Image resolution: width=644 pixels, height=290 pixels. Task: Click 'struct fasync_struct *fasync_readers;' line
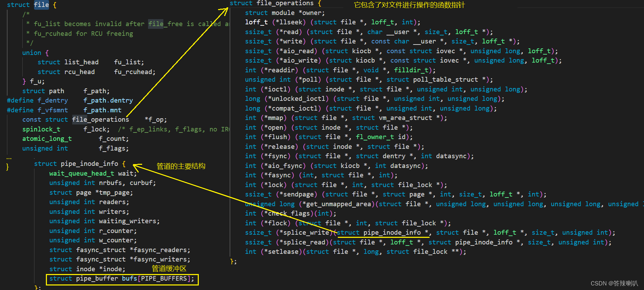pos(120,250)
